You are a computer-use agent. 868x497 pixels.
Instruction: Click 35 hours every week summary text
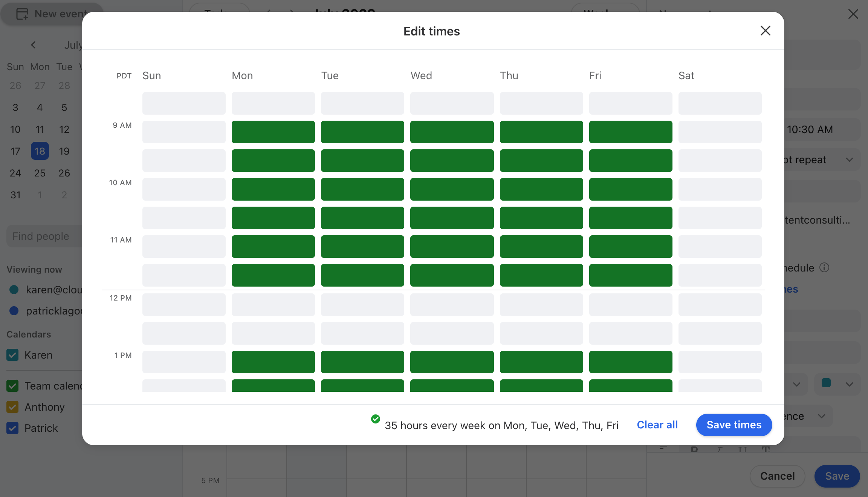coord(501,425)
